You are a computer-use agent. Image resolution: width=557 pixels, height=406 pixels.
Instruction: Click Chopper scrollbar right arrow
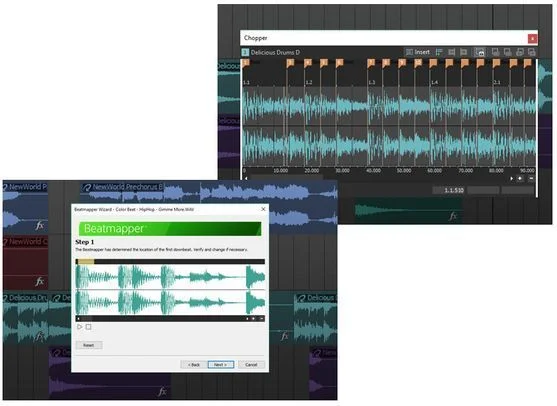(512, 178)
